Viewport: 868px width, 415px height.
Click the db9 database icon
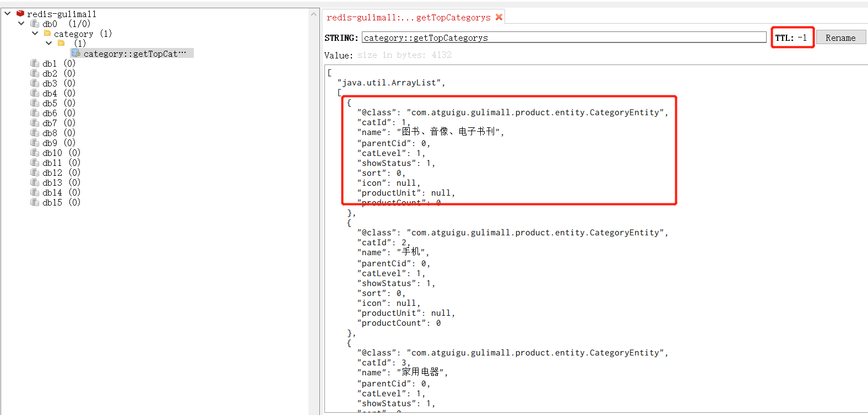35,142
